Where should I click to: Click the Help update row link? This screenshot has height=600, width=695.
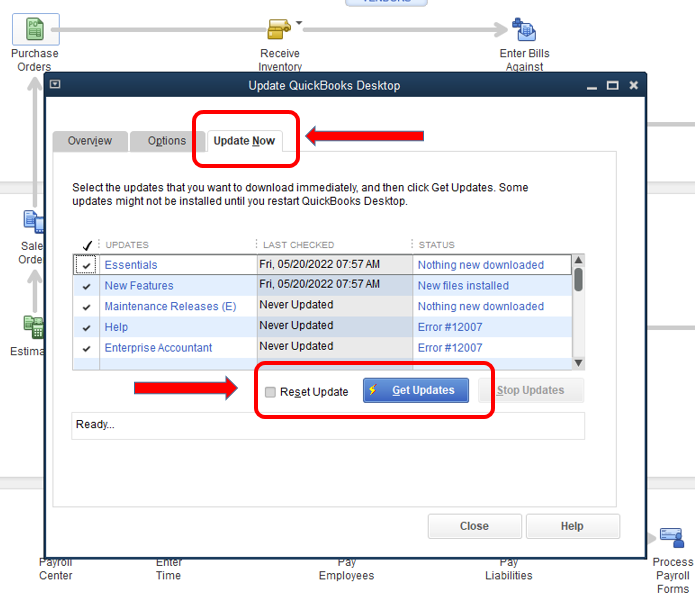pos(116,327)
